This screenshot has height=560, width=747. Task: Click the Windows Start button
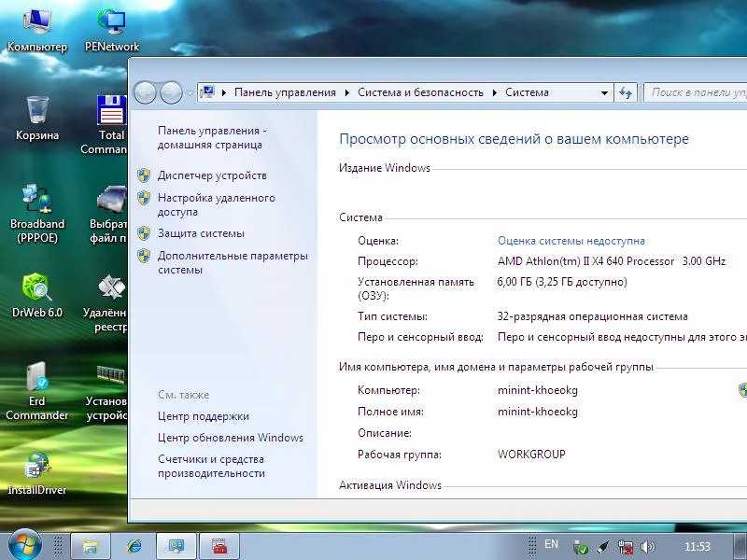[24, 544]
